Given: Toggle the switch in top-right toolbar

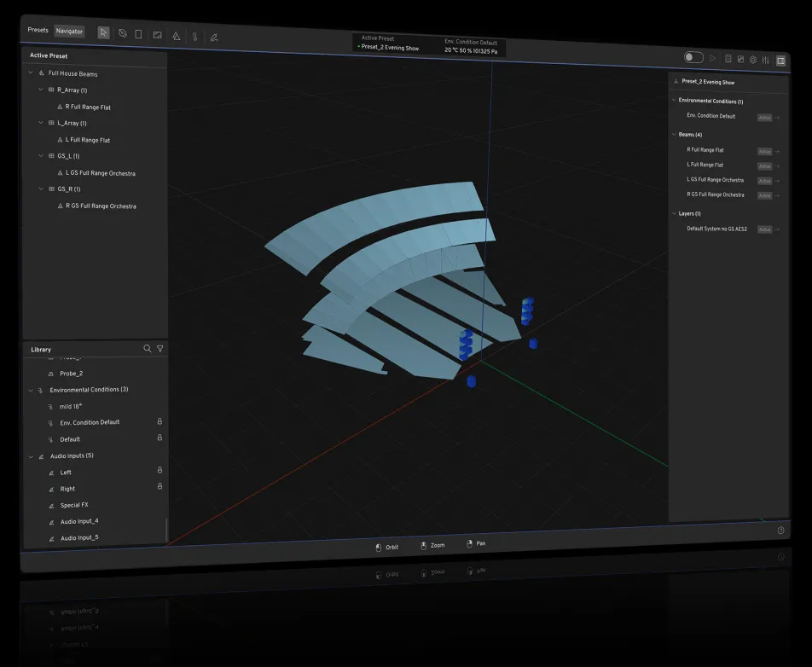Looking at the screenshot, I should coord(693,57).
